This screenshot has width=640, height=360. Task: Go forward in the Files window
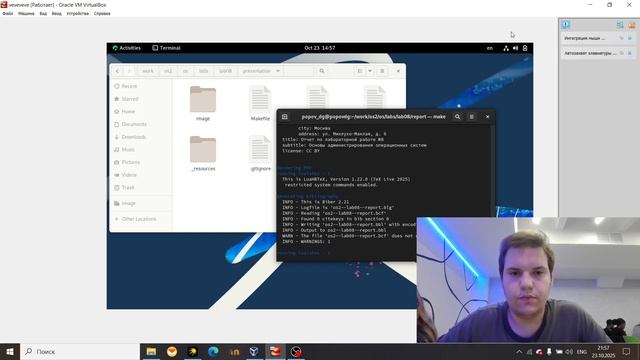tap(129, 71)
